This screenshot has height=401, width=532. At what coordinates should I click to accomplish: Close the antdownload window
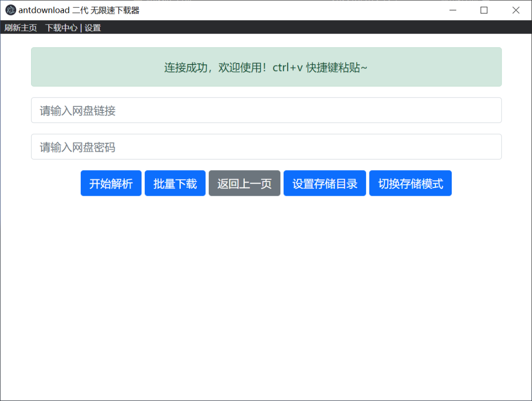click(516, 10)
